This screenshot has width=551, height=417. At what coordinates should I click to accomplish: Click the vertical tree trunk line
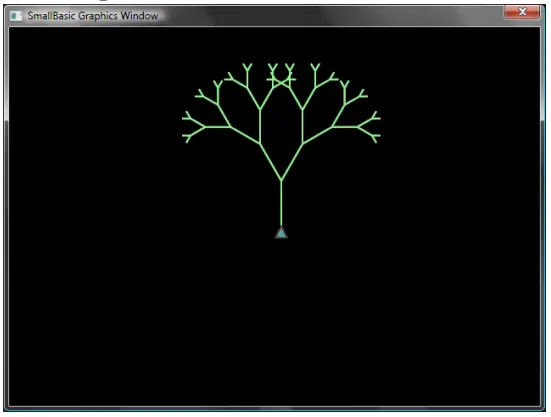281,204
